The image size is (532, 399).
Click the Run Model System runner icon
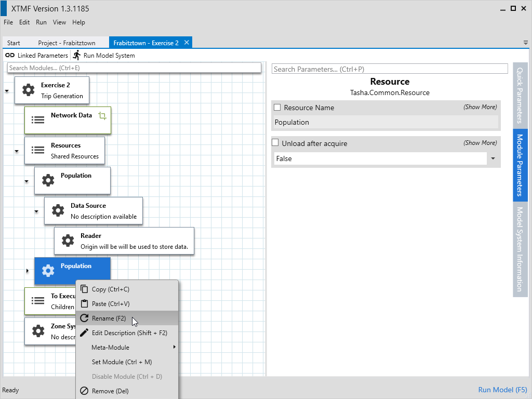[77, 55]
